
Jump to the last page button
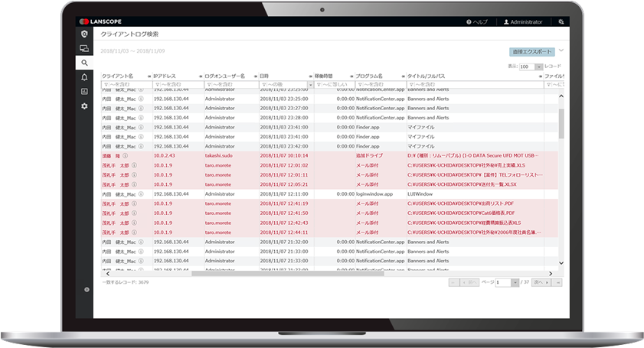(557, 283)
